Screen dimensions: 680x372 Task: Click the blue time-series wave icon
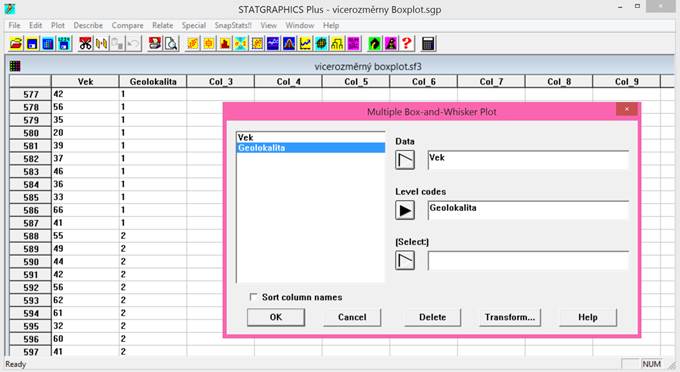(273, 44)
